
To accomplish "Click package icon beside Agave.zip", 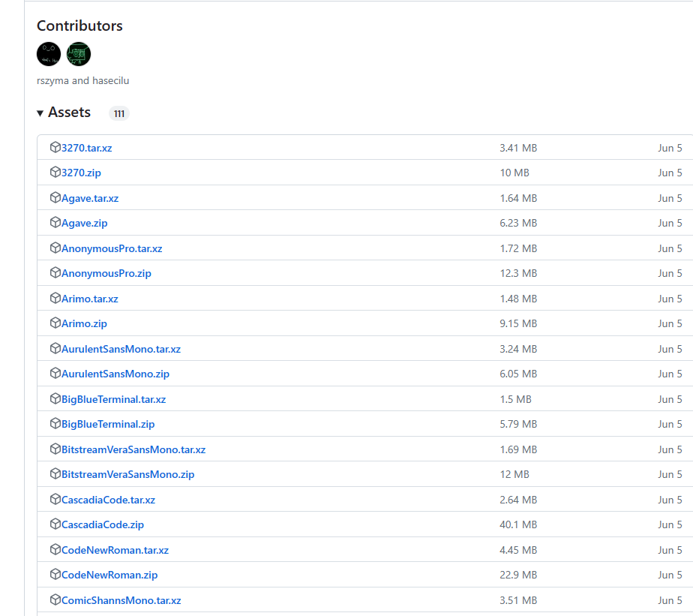I will point(55,222).
